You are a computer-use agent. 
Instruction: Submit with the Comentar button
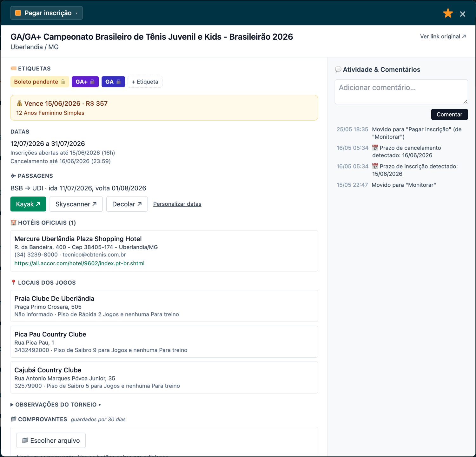(x=449, y=114)
